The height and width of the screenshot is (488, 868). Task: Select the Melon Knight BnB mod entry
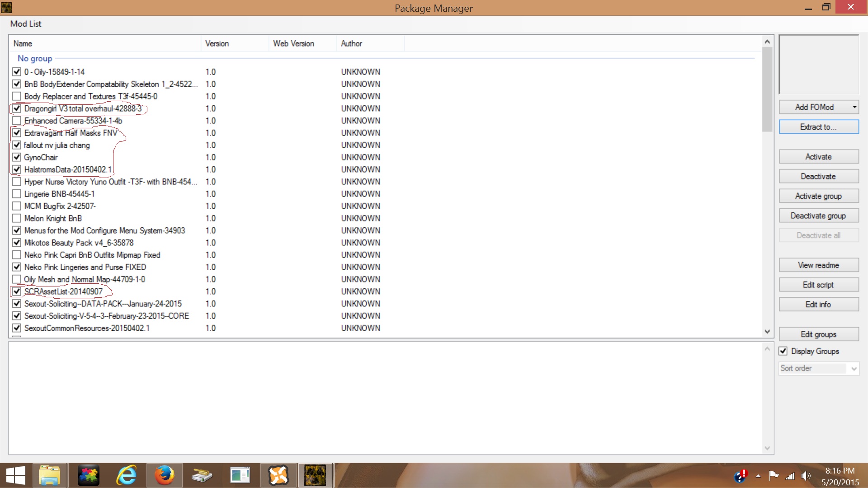click(53, 218)
